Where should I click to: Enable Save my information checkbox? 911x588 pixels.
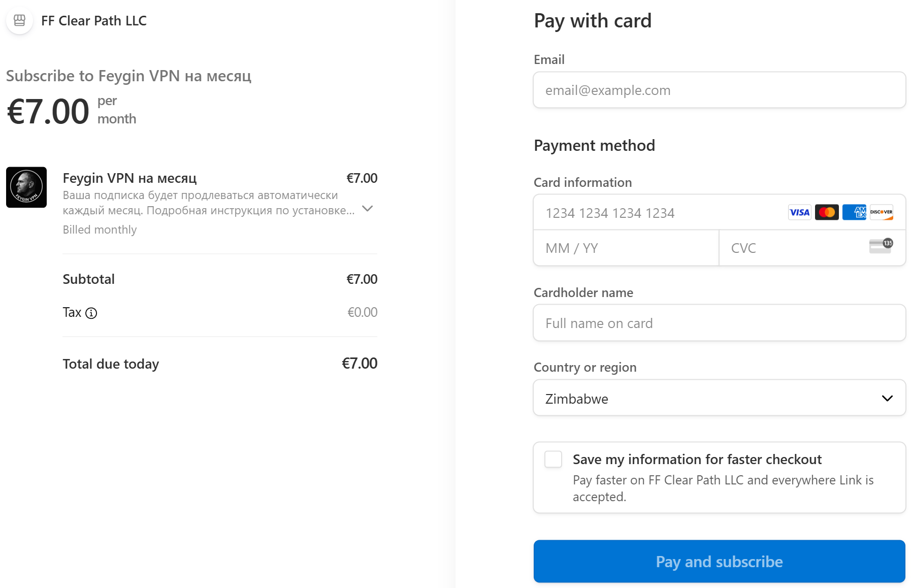[553, 459]
